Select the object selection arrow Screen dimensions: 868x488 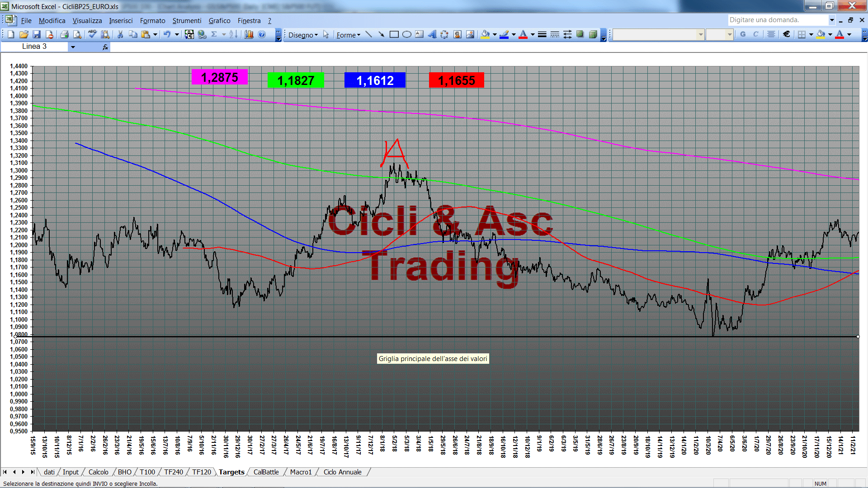(326, 35)
